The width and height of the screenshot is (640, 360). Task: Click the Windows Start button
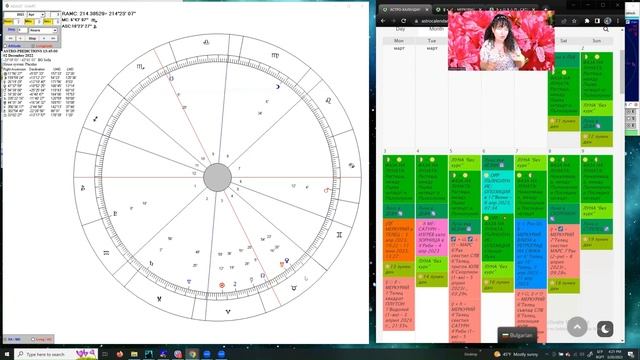click(7, 354)
